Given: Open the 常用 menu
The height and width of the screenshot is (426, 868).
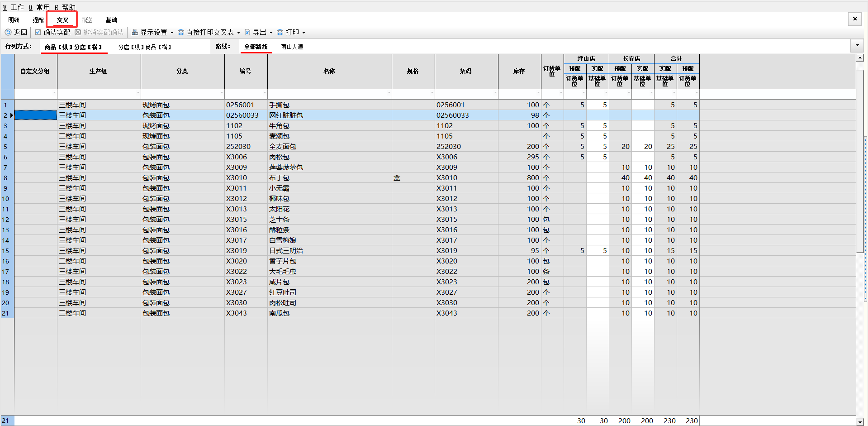Looking at the screenshot, I should pos(39,7).
